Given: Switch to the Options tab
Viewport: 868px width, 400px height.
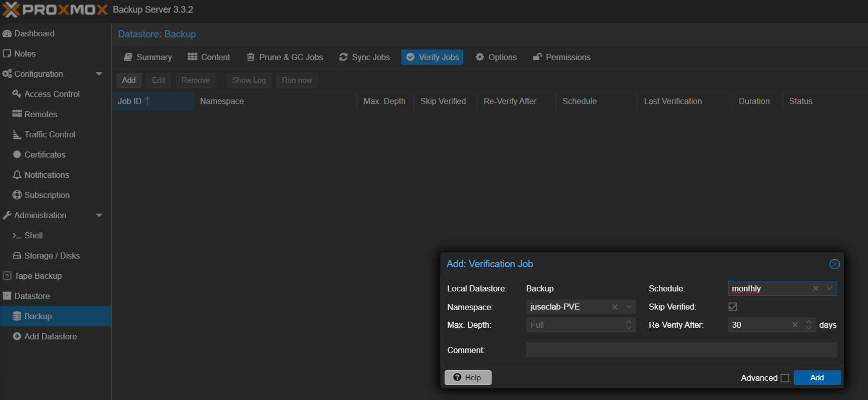Looking at the screenshot, I should pos(496,57).
